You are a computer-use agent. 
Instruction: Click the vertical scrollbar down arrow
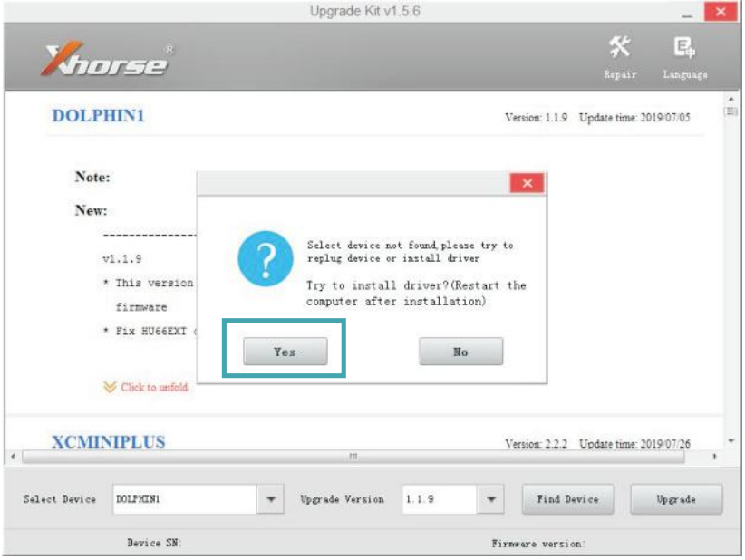point(731,441)
